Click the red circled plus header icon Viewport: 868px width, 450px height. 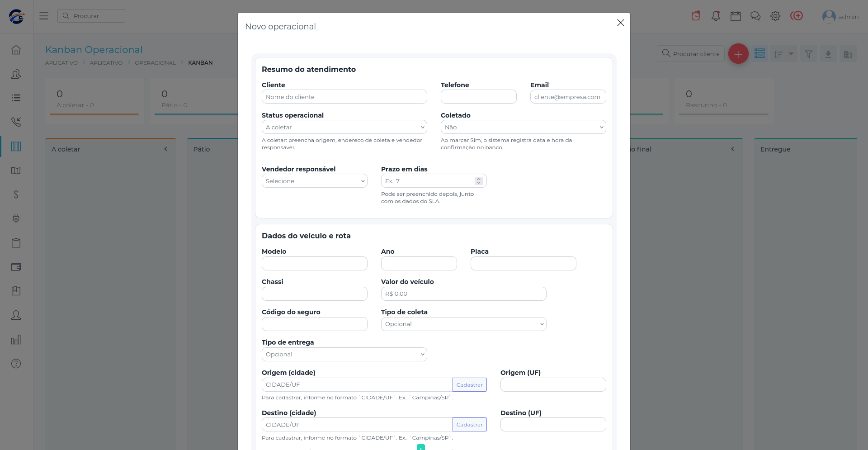pyautogui.click(x=797, y=16)
